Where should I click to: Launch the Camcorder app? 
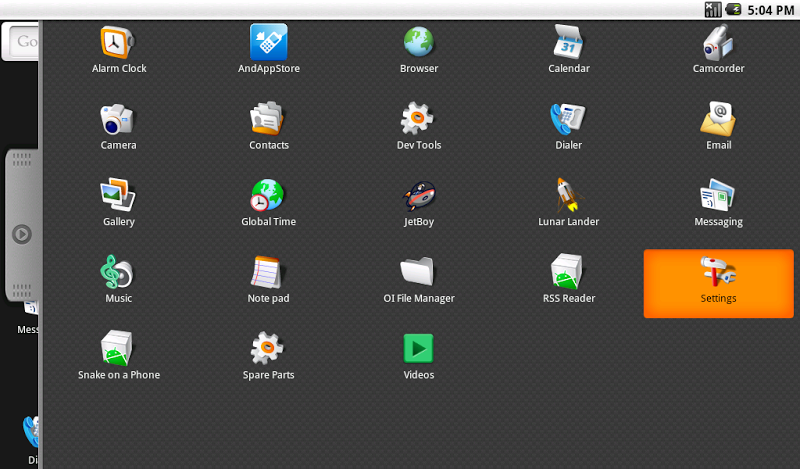coord(718,50)
